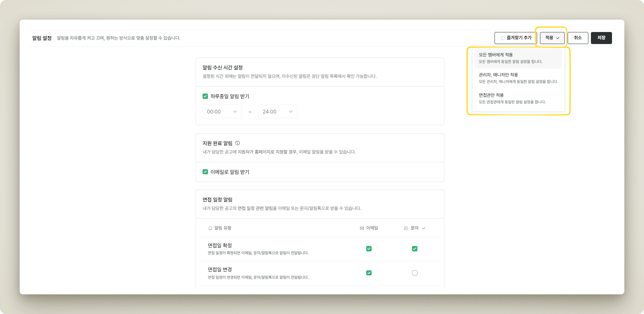The height and width of the screenshot is (314, 644).
Task: Uncheck 이메일로 알림 받기 checkbox
Action: point(205,172)
